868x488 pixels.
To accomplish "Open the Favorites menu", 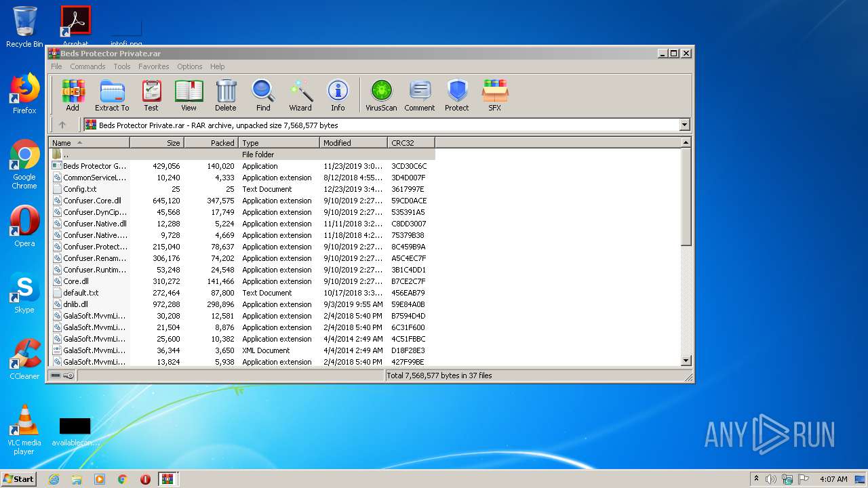I will [x=154, y=66].
